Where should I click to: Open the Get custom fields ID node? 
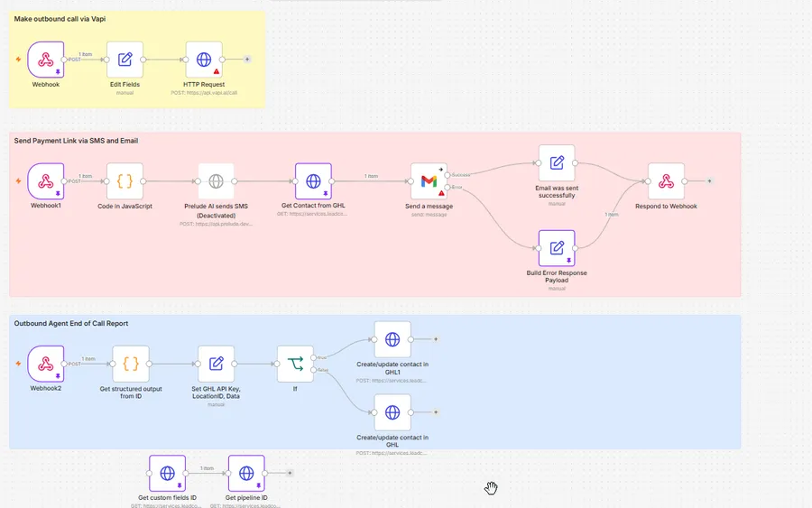tap(167, 474)
